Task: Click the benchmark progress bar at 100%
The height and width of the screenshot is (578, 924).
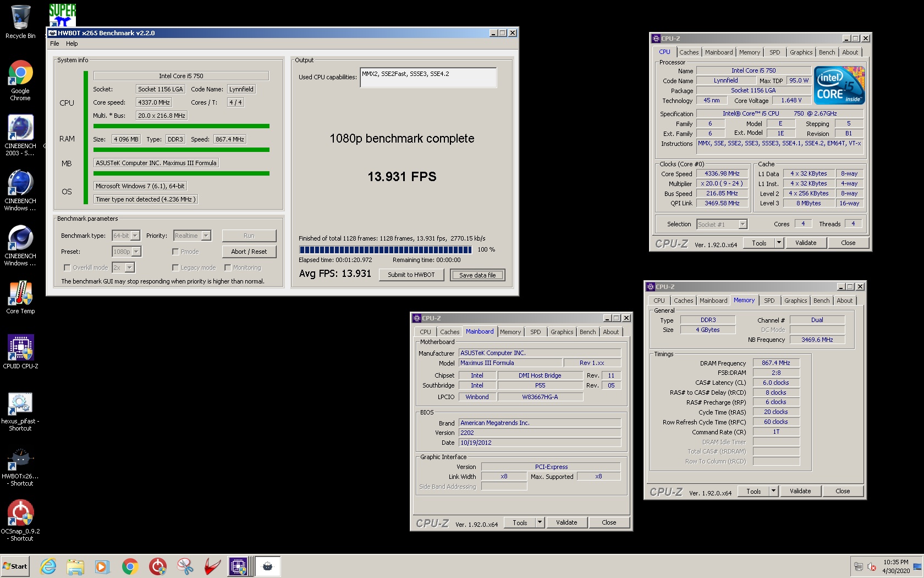Action: pos(386,249)
